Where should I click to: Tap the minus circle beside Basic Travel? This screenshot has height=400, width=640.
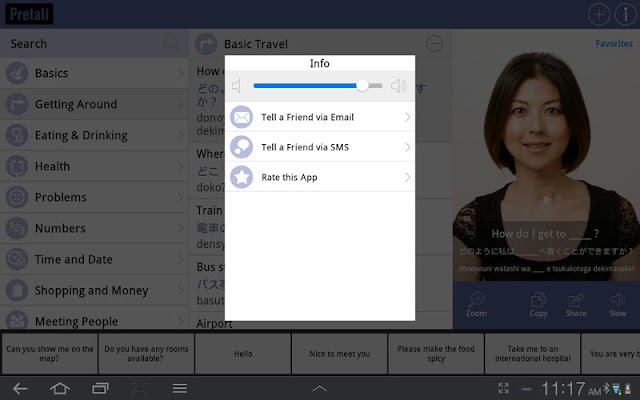[434, 43]
